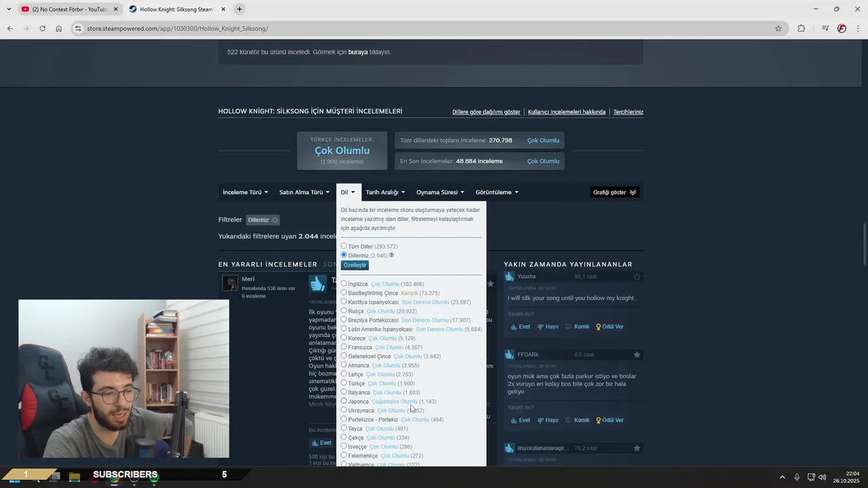868x488 pixels.
Task: Go back using the browser back arrow
Action: pos(9,28)
